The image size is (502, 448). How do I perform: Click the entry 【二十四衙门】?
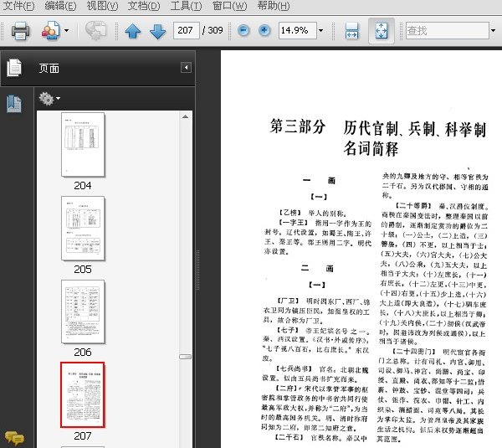tap(413, 352)
